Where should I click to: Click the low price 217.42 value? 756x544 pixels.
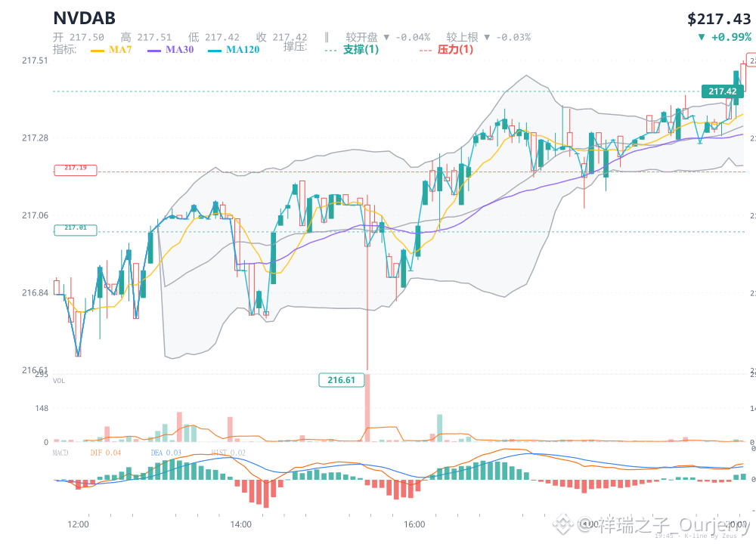tap(222, 38)
